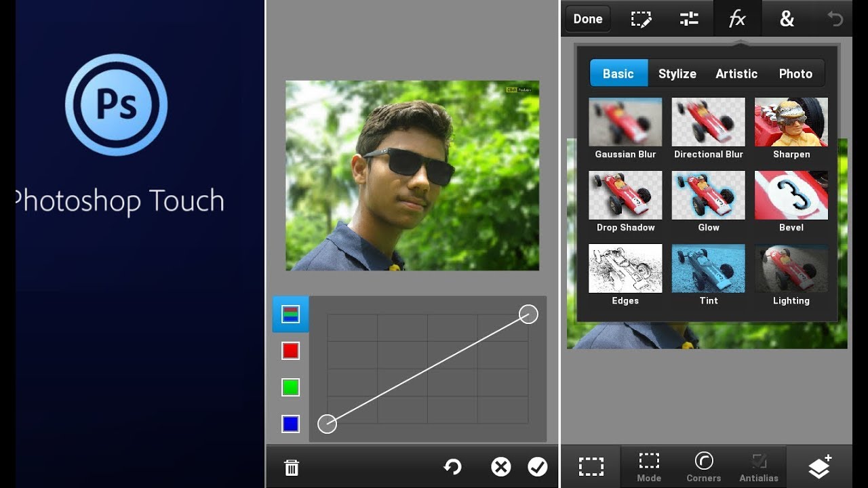Open the ampersand extras menu
Viewport: 868px width, 488px height.
pyautogui.click(x=787, y=19)
